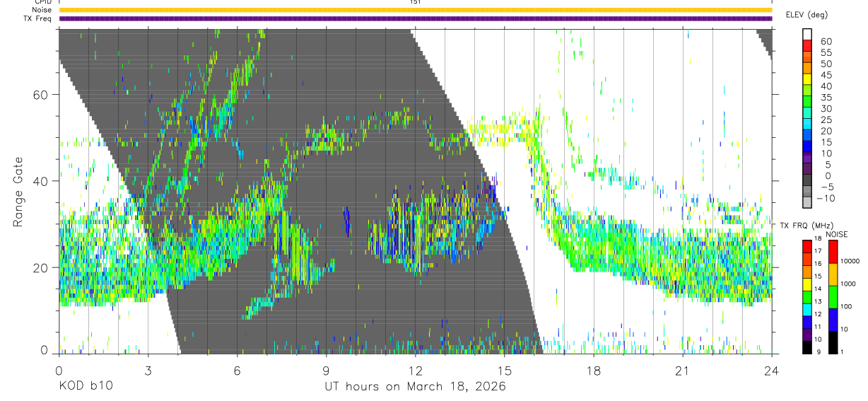Click the 'ELEV (deg)' legend title

[x=807, y=15]
